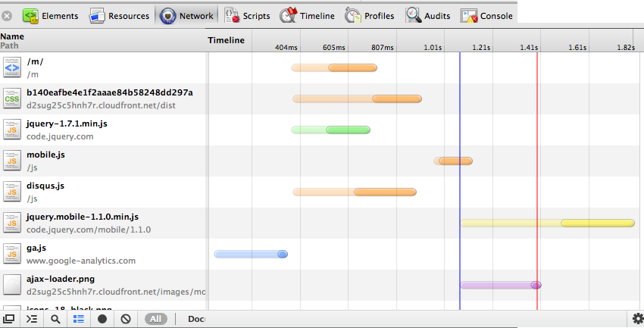Viewport: 644px width, 328px height.
Task: Toggle small resource rows view
Action: (x=78, y=319)
